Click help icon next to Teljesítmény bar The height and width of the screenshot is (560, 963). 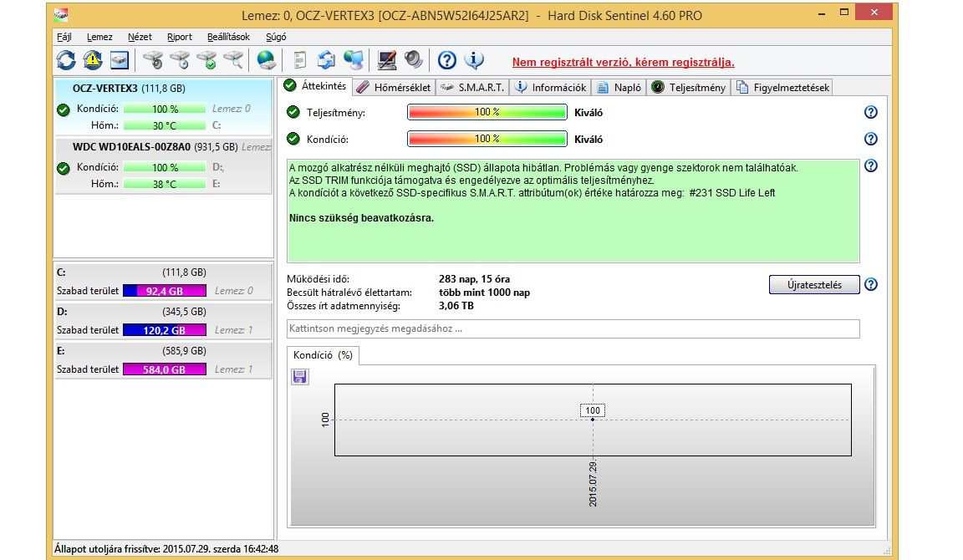871,112
